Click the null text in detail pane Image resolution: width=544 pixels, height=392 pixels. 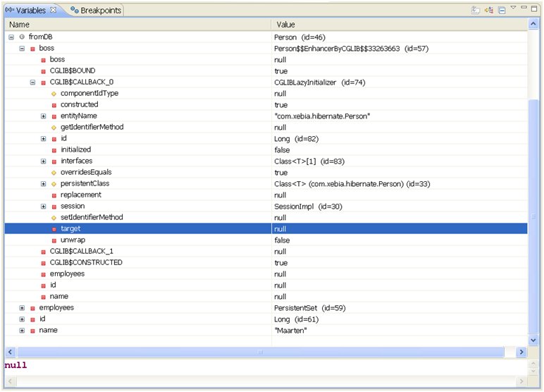(16, 365)
